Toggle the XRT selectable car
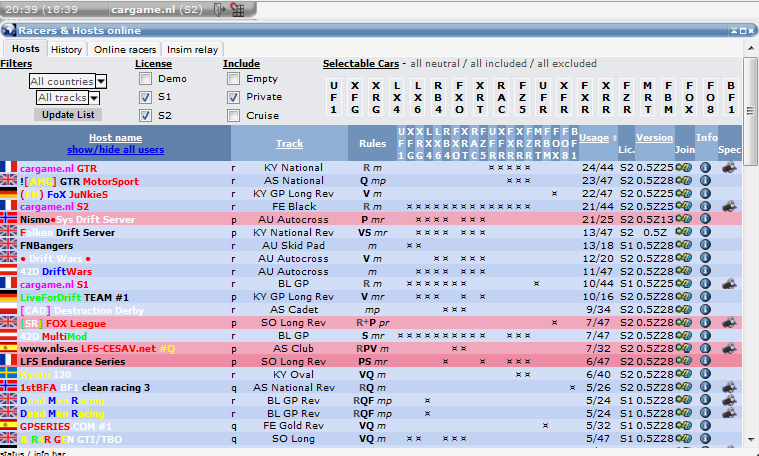 point(480,97)
